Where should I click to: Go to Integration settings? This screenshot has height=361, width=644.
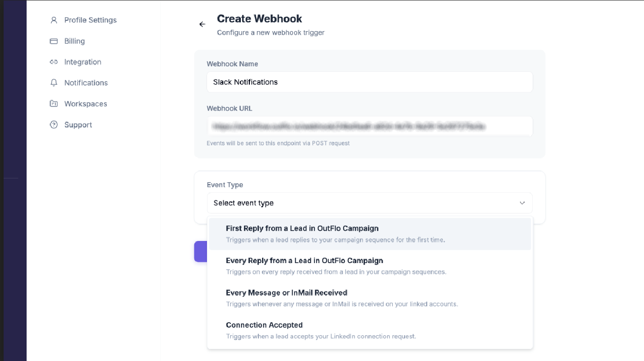(83, 62)
